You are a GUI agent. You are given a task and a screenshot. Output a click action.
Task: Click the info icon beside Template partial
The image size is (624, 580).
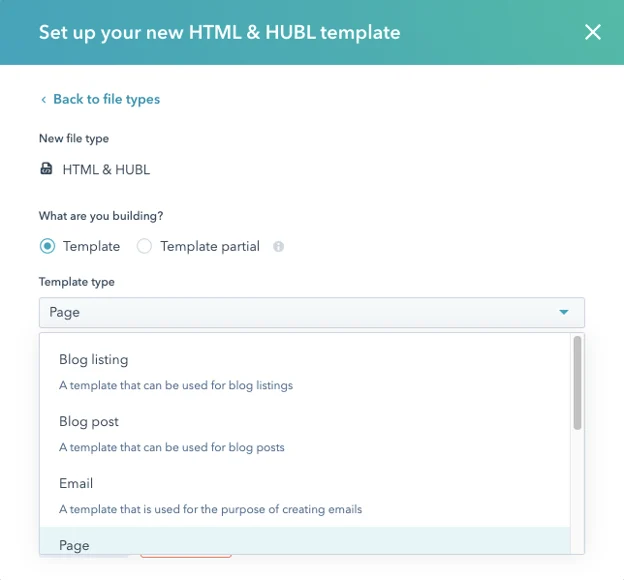[278, 246]
